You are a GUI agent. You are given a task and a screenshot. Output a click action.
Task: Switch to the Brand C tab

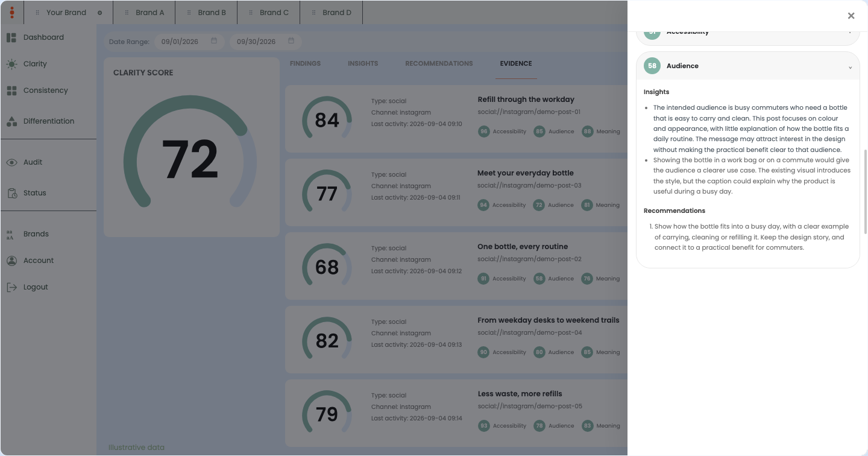269,12
